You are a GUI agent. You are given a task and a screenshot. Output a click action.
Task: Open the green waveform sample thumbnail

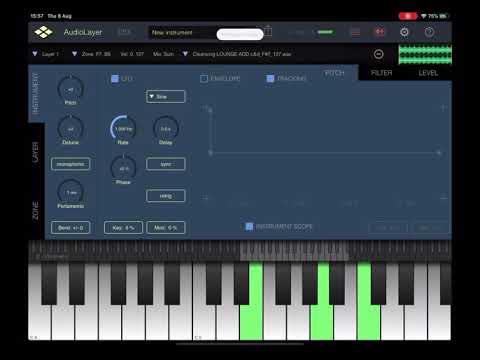coord(425,55)
